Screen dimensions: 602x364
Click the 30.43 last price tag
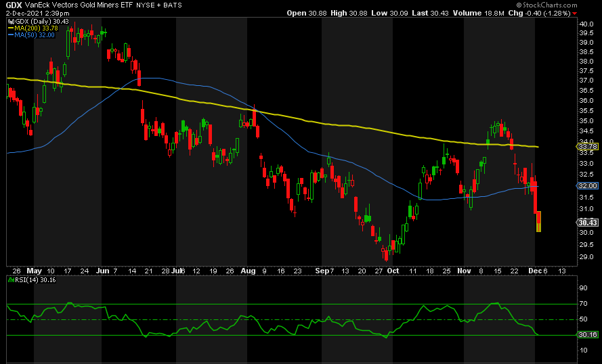(587, 223)
